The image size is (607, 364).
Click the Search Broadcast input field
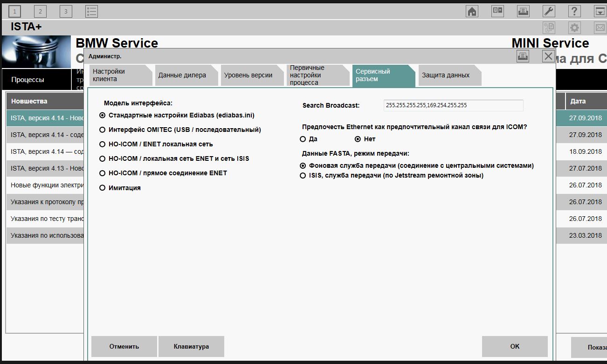[453, 105]
